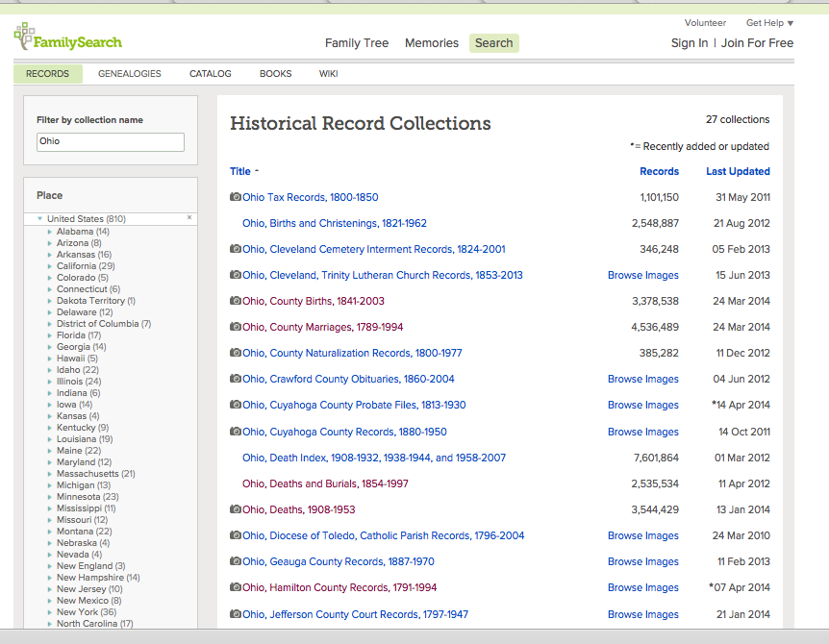Collapse the United States tree node

(x=39, y=219)
